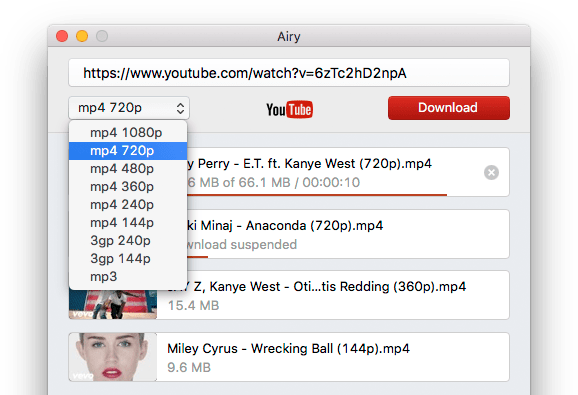This screenshot has height=395, width=578.
Task: Cancel the Perry E.T. download
Action: click(x=491, y=172)
